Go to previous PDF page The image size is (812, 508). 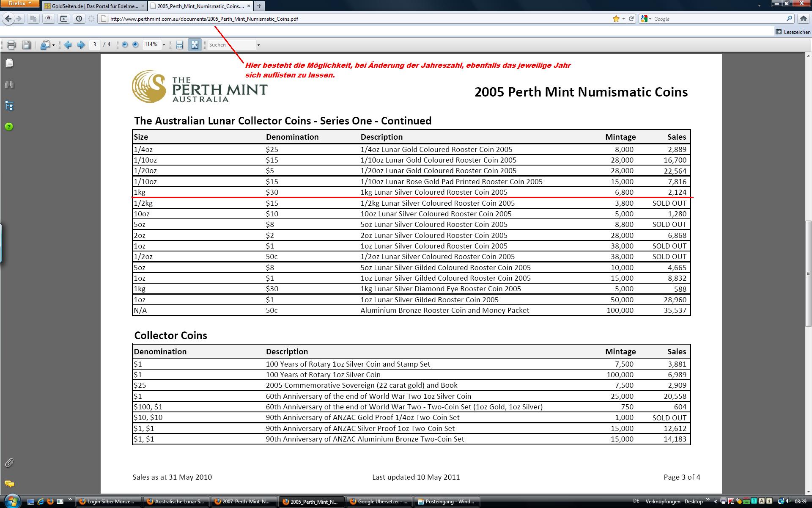[x=68, y=45]
